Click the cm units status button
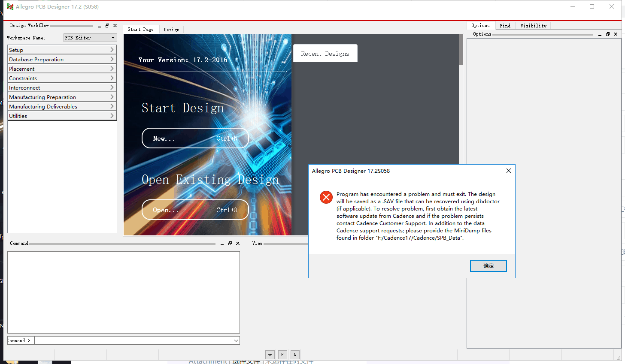Screen dimensions: 625x364 point(270,355)
